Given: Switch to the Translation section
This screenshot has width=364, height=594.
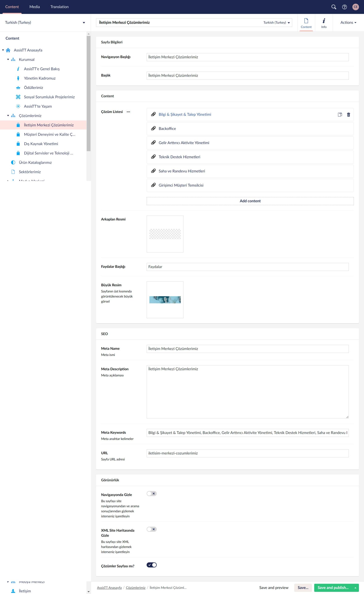Looking at the screenshot, I should tap(60, 7).
